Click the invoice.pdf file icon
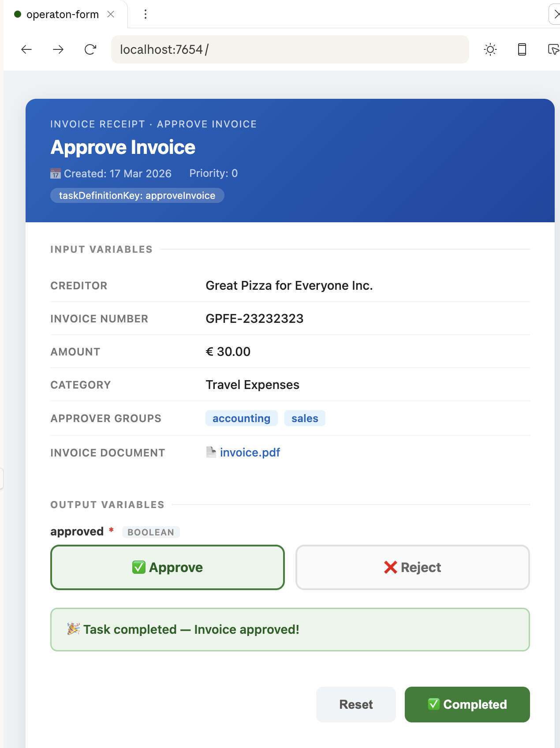This screenshot has width=560, height=748. 211,452
